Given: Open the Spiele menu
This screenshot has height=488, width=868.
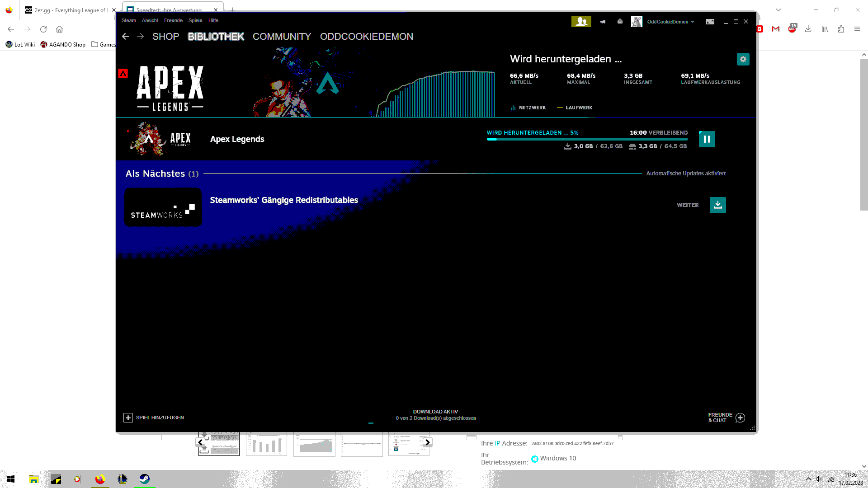Looking at the screenshot, I should click(x=195, y=20).
